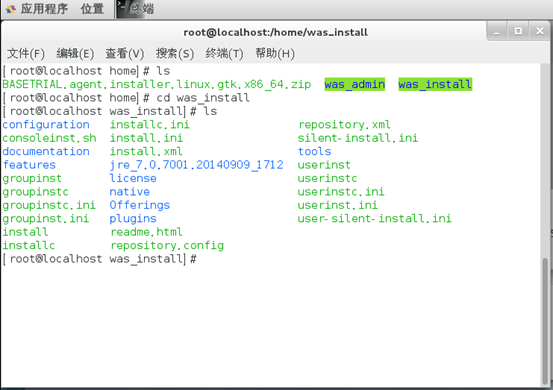Click the readme.html filename
Screen dimensions: 553x390
[x=146, y=232]
